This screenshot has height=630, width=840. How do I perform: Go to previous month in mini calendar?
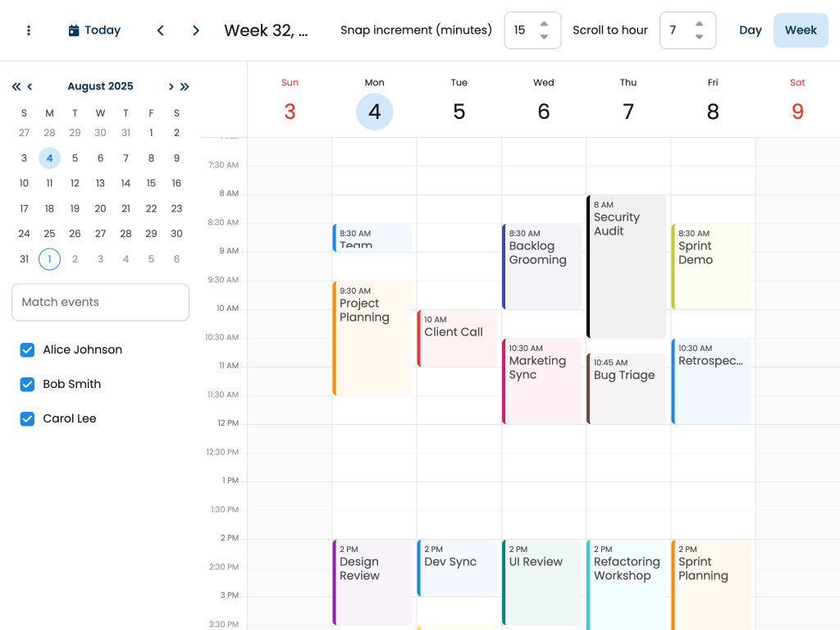point(30,86)
